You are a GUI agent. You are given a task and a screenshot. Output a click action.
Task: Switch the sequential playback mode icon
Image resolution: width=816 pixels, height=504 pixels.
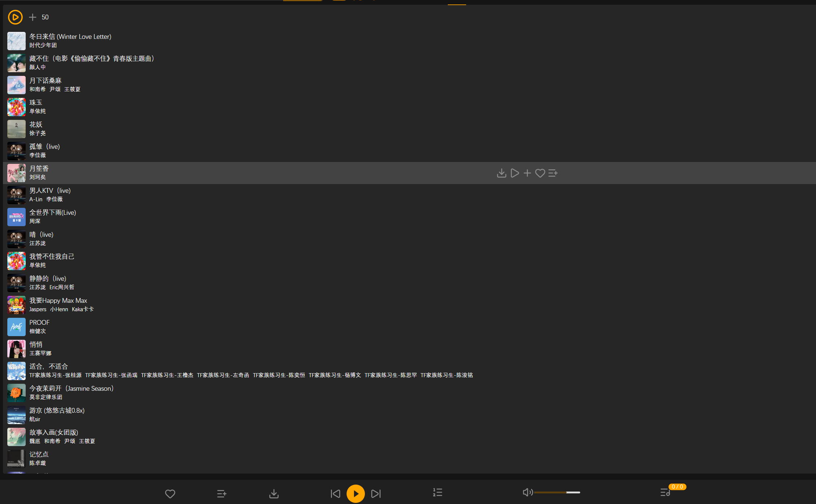(x=438, y=492)
